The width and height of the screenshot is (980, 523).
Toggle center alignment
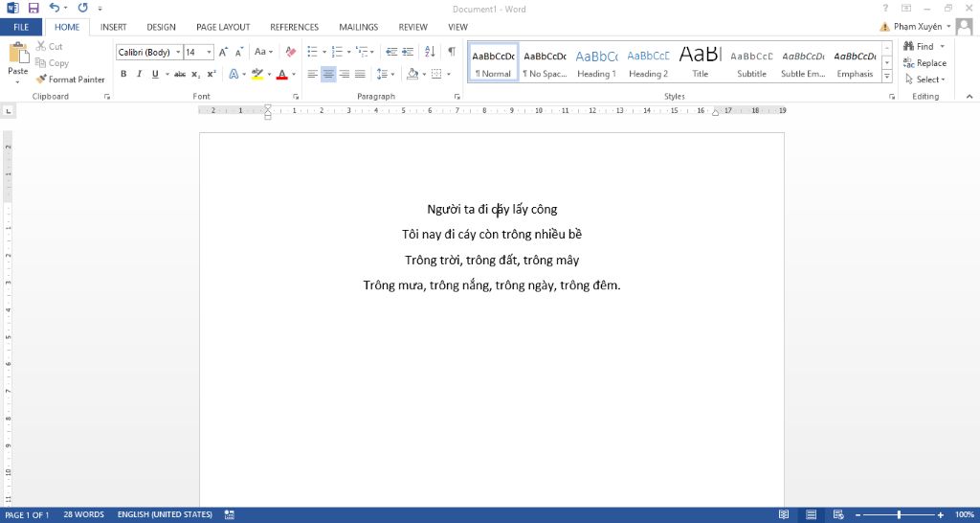pos(328,74)
